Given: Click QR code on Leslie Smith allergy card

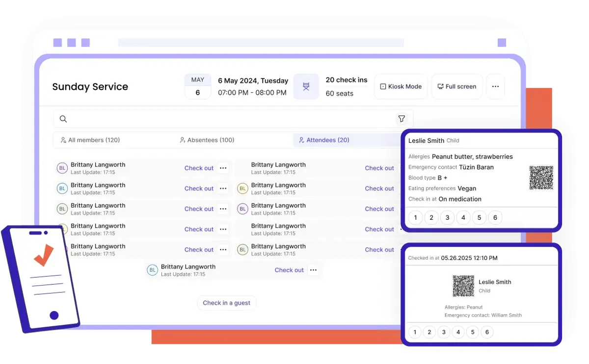Looking at the screenshot, I should [x=541, y=178].
